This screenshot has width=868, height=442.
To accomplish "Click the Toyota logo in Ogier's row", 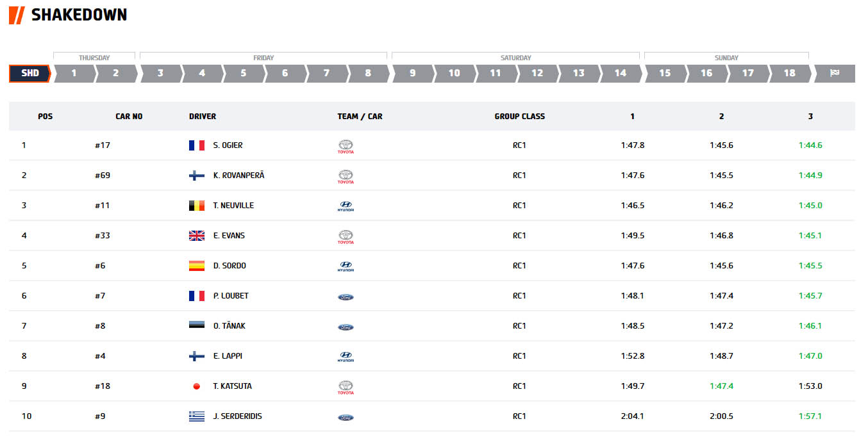I will [346, 146].
